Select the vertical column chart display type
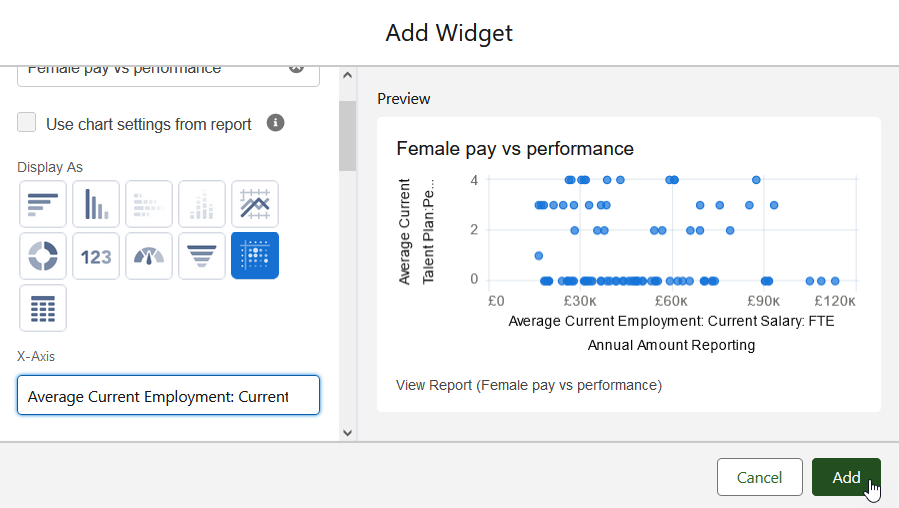 96,204
